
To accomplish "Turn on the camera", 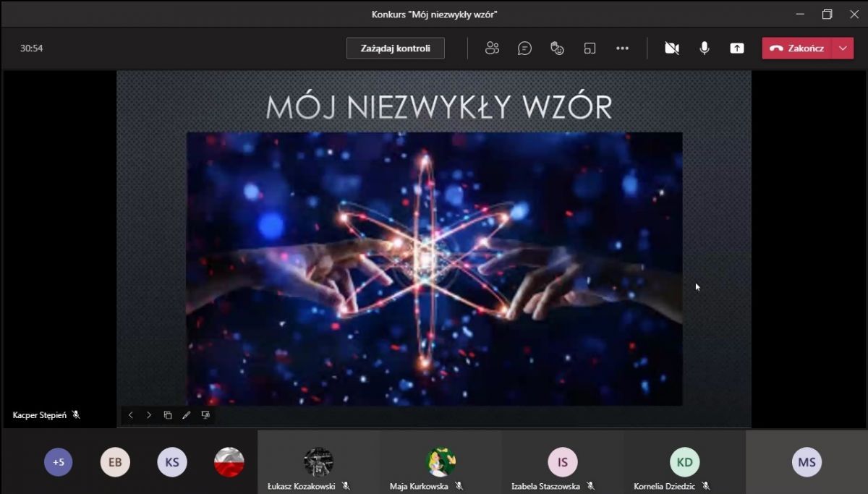I will pyautogui.click(x=672, y=48).
